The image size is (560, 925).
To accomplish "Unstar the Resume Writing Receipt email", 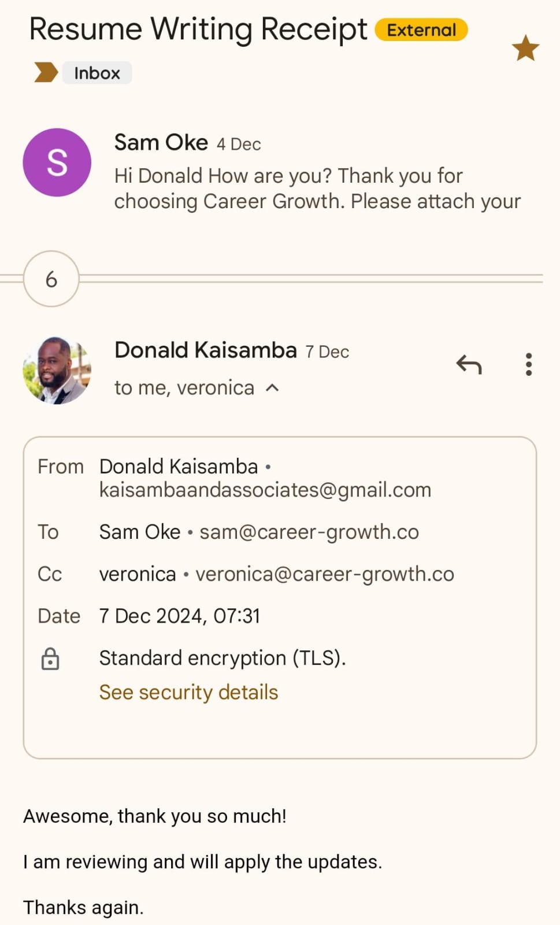I will click(525, 47).
